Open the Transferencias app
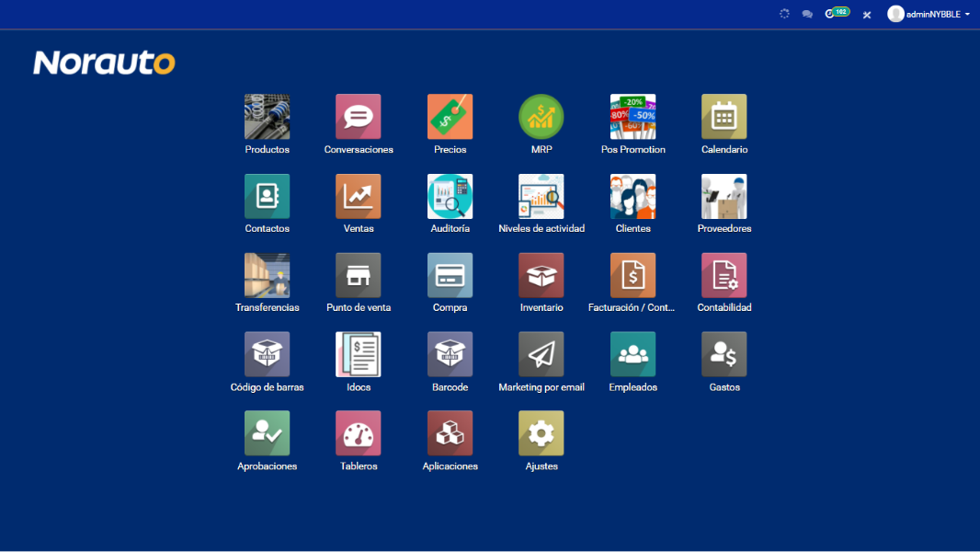 [x=267, y=275]
